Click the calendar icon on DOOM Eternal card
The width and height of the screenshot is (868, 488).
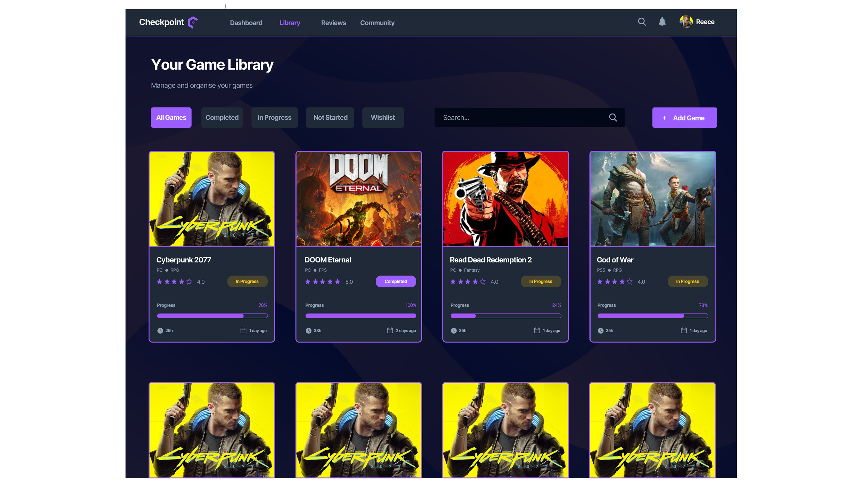tap(390, 330)
